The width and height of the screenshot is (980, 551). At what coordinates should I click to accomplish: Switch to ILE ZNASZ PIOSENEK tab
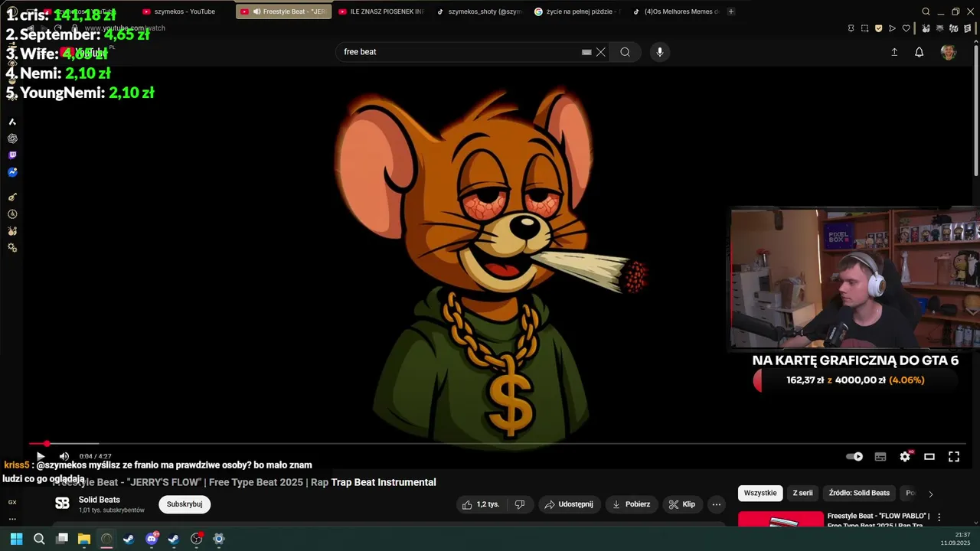[x=381, y=11]
